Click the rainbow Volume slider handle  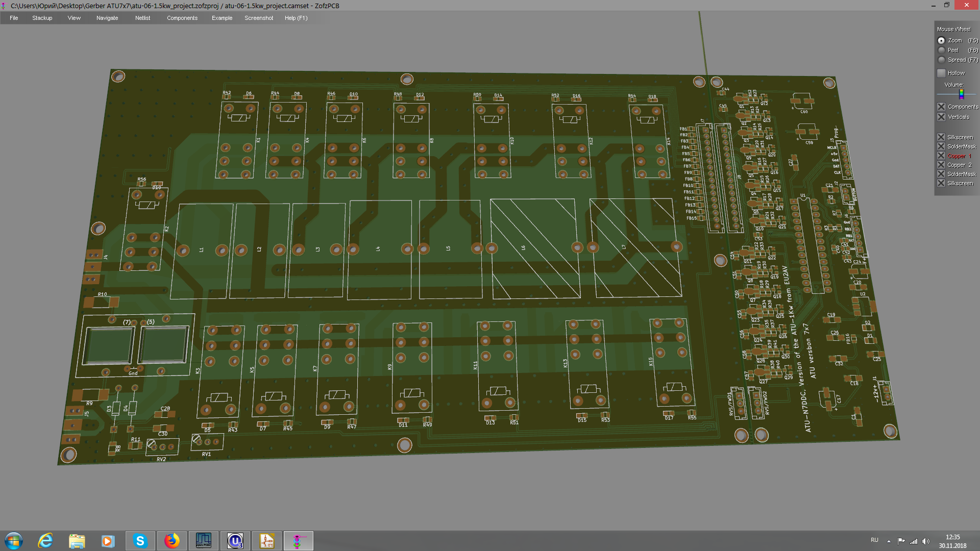pyautogui.click(x=961, y=94)
